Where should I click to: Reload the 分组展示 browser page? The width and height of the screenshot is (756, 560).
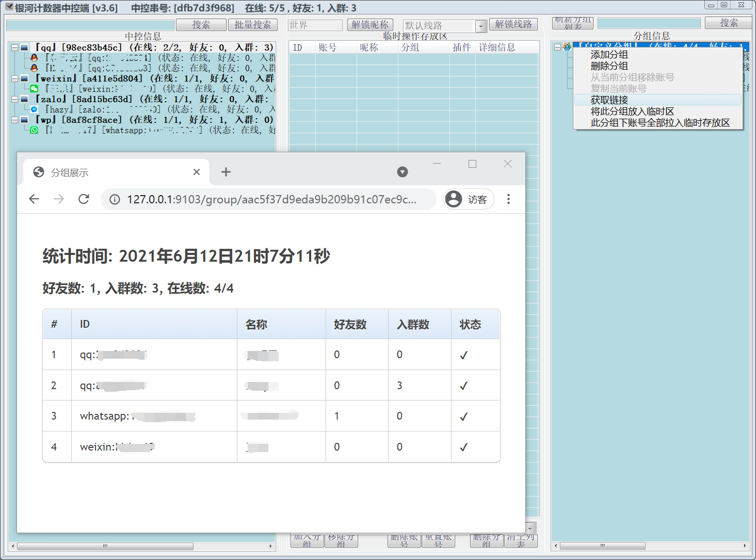pyautogui.click(x=84, y=199)
